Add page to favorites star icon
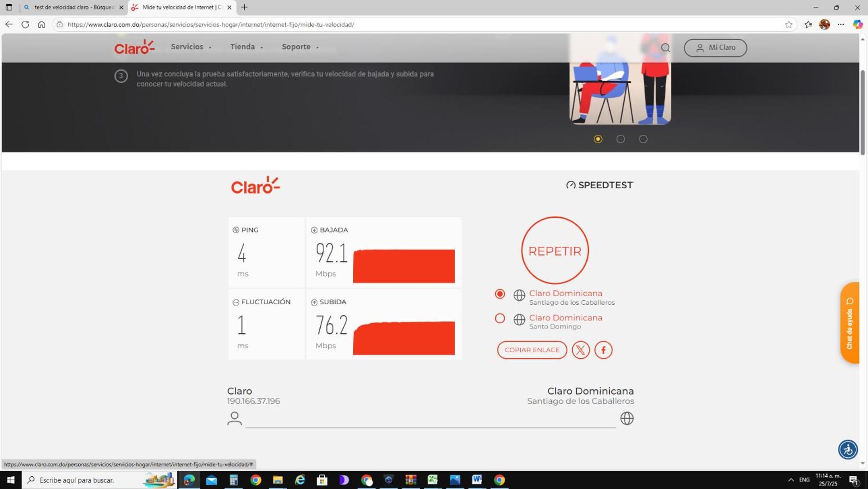The image size is (868, 489). click(x=788, y=24)
